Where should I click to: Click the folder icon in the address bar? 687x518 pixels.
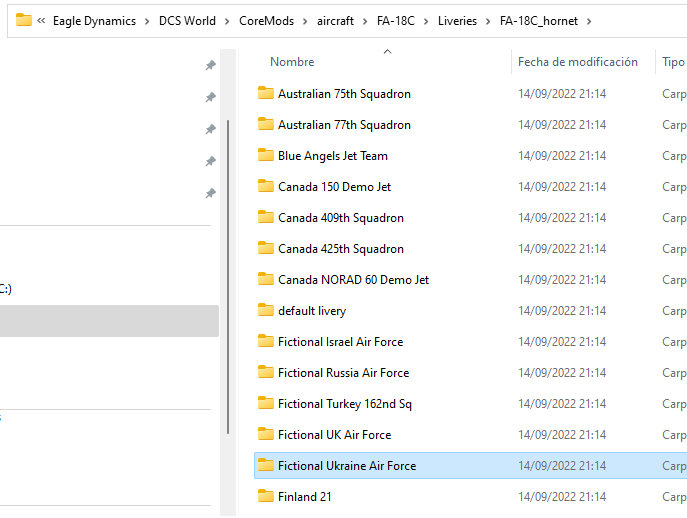tap(24, 20)
